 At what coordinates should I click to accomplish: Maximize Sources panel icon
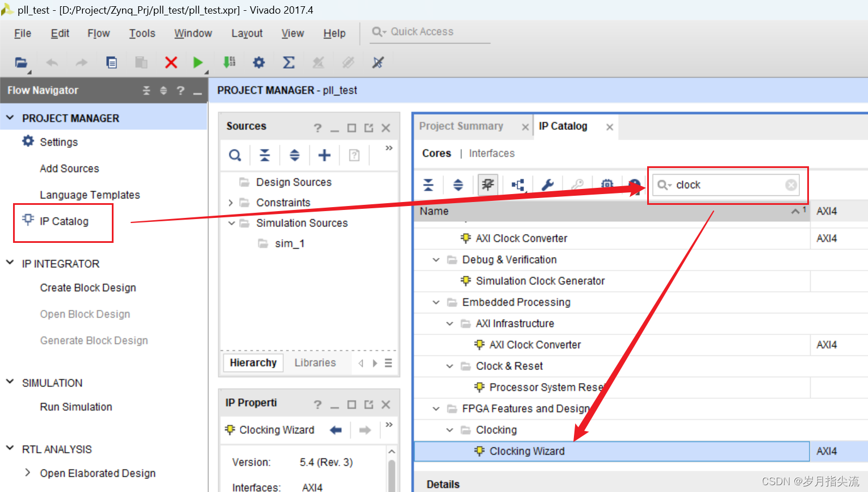pos(351,128)
